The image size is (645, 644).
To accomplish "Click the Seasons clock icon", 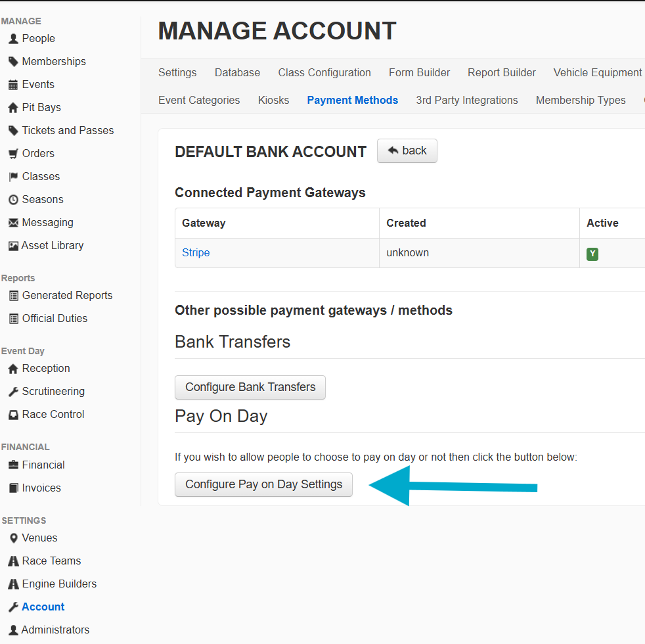I will [13, 200].
